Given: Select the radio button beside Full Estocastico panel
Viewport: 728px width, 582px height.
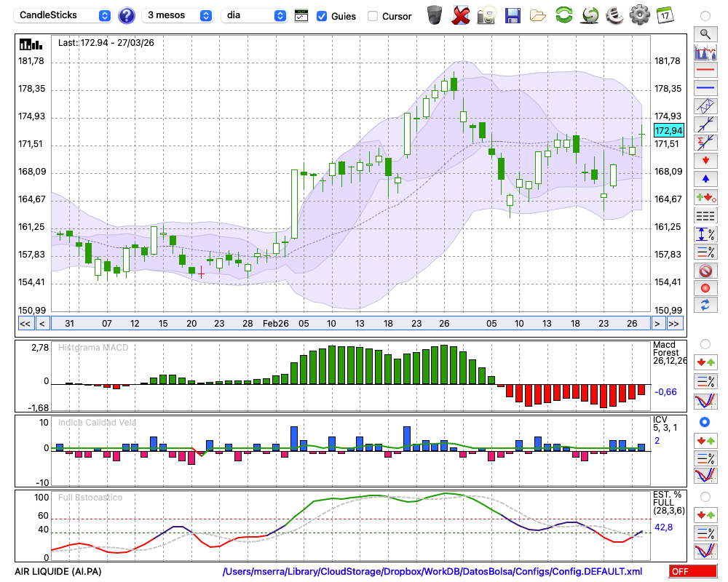Looking at the screenshot, I should [x=705, y=497].
